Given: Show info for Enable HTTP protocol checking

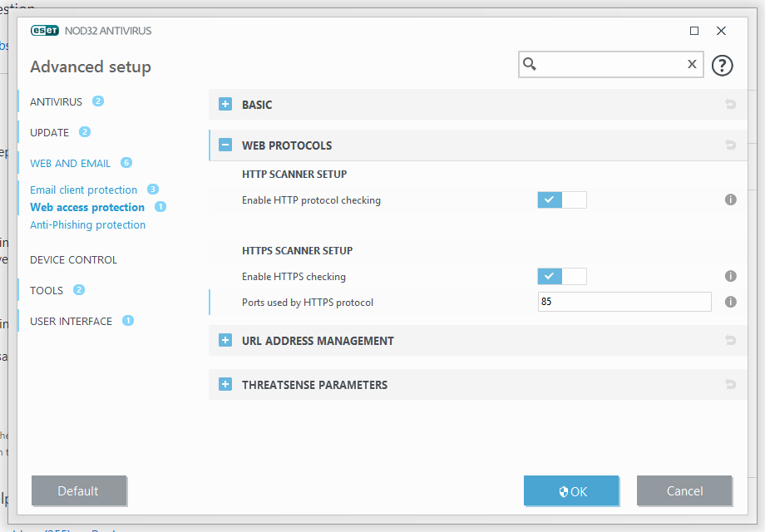Looking at the screenshot, I should 730,199.
